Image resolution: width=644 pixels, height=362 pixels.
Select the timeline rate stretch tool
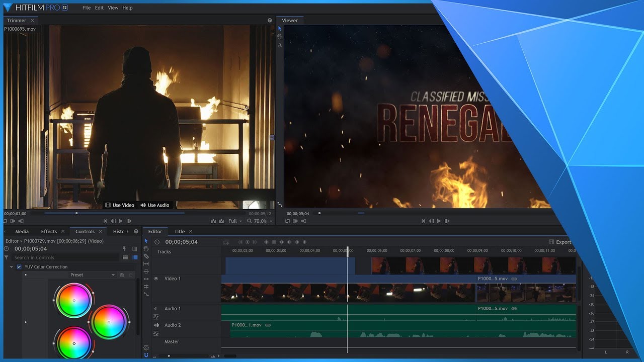pos(146,294)
